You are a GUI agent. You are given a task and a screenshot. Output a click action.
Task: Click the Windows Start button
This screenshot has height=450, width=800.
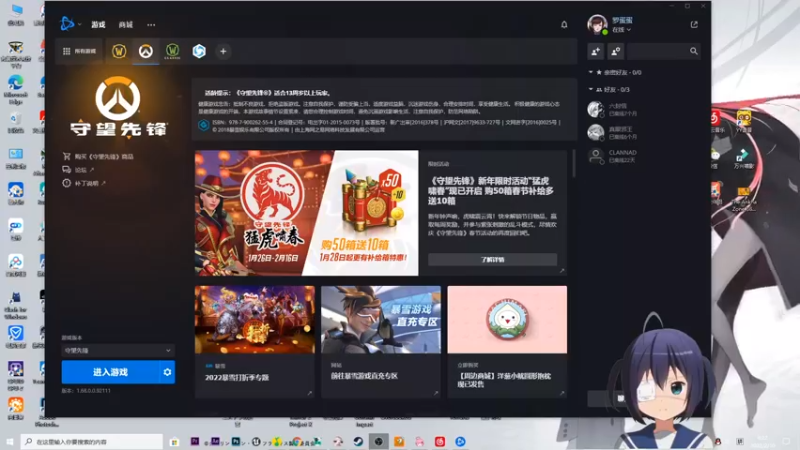(x=9, y=442)
